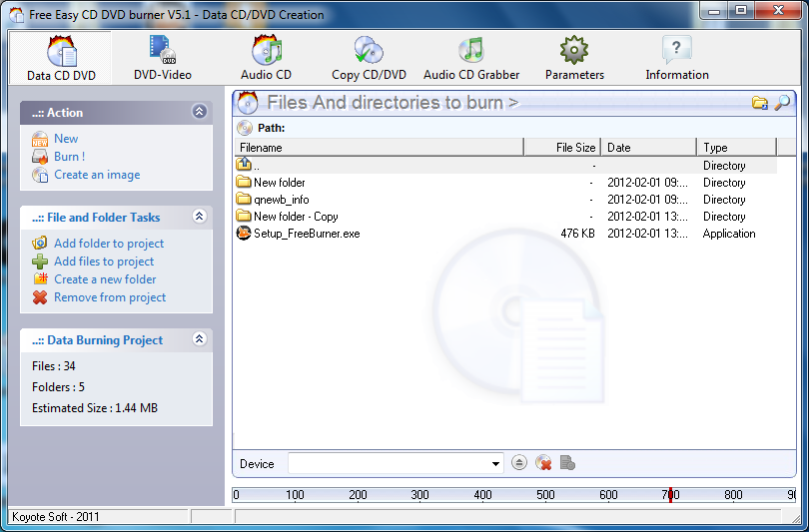Switch to the DVD-Video tab
This screenshot has width=809, height=532.
[163, 58]
